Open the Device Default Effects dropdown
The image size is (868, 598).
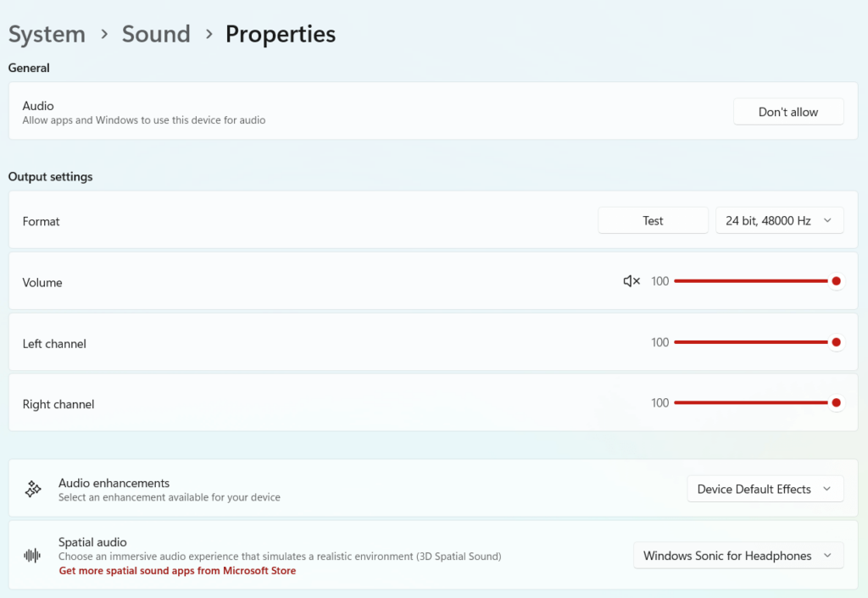pyautogui.click(x=765, y=489)
